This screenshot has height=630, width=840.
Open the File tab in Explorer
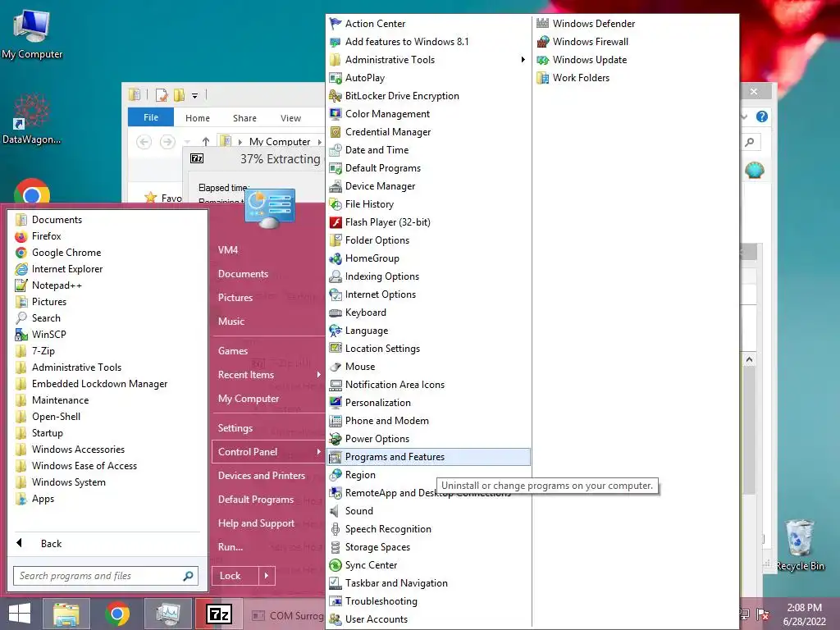click(x=151, y=117)
